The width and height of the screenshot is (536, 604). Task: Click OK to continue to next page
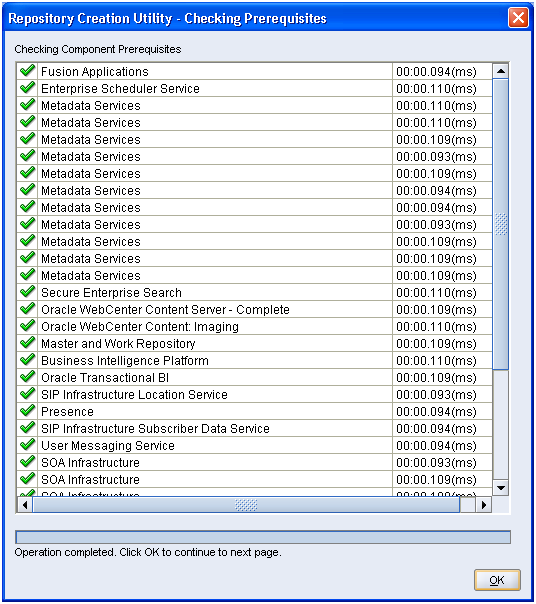497,580
